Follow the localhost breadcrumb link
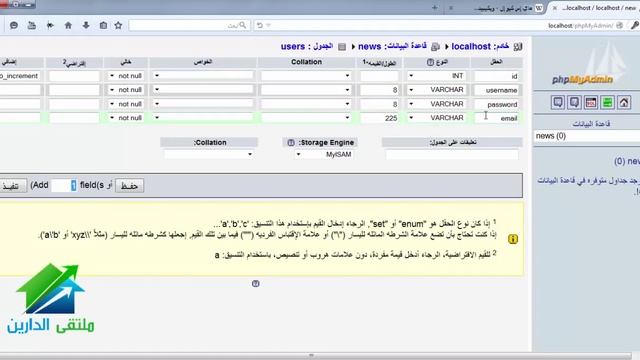640x360 pixels. pyautogui.click(x=471, y=47)
